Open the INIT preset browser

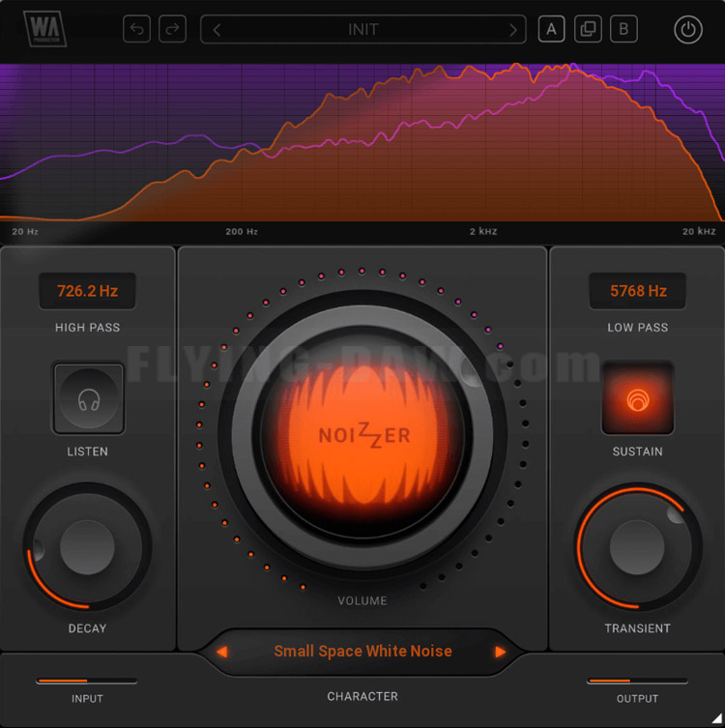pos(363,29)
